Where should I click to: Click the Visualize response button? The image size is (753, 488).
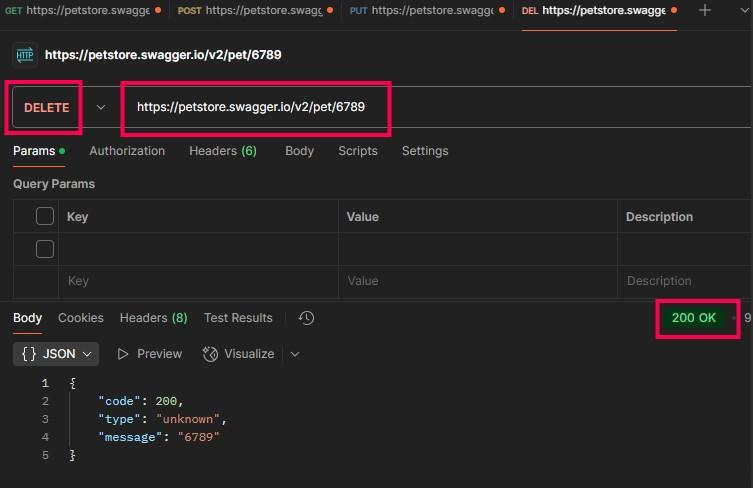238,354
